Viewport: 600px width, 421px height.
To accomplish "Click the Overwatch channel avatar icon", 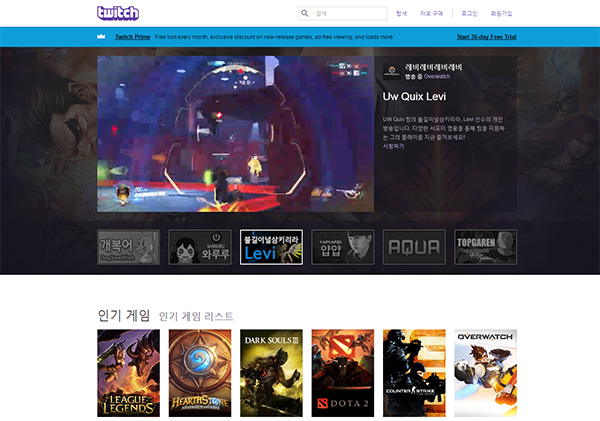I will [x=391, y=72].
